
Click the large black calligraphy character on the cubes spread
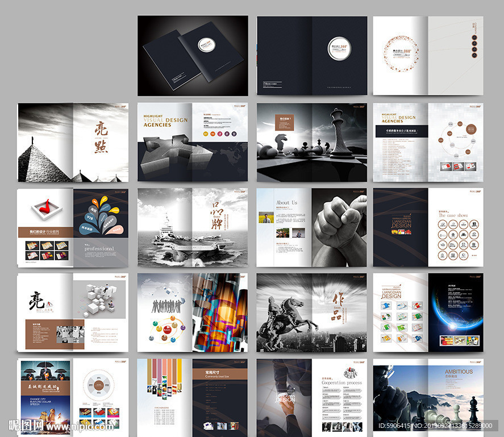coord(36,301)
